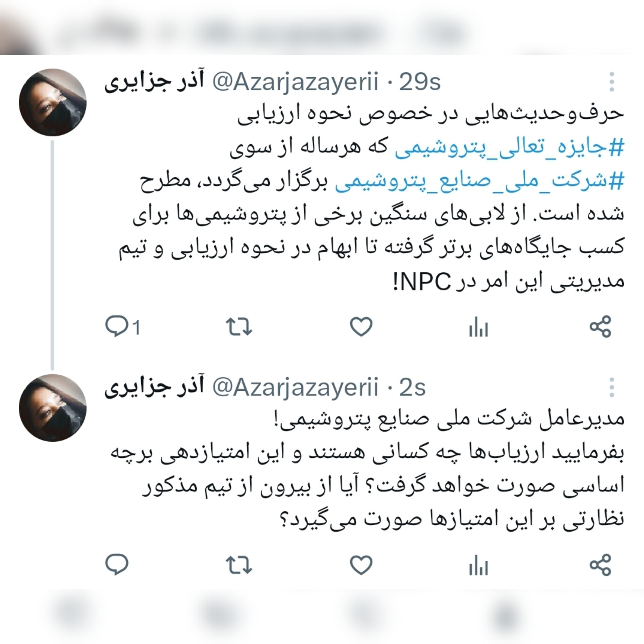Reply to the second tweet
The height and width of the screenshot is (644, 644).
pos(116,565)
